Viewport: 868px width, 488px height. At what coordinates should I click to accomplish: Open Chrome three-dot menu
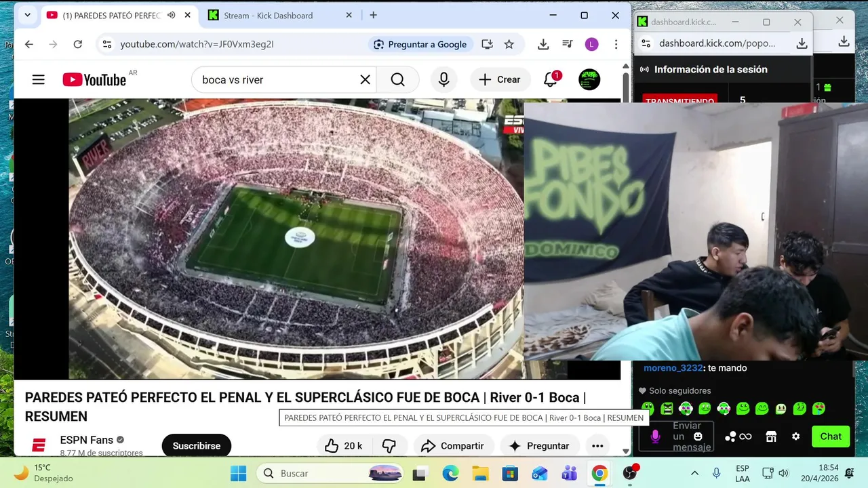point(616,44)
